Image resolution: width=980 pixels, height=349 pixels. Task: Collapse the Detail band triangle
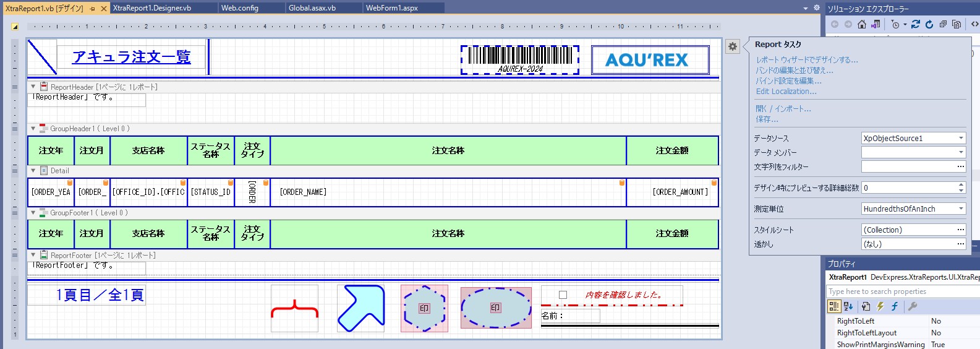[33, 171]
